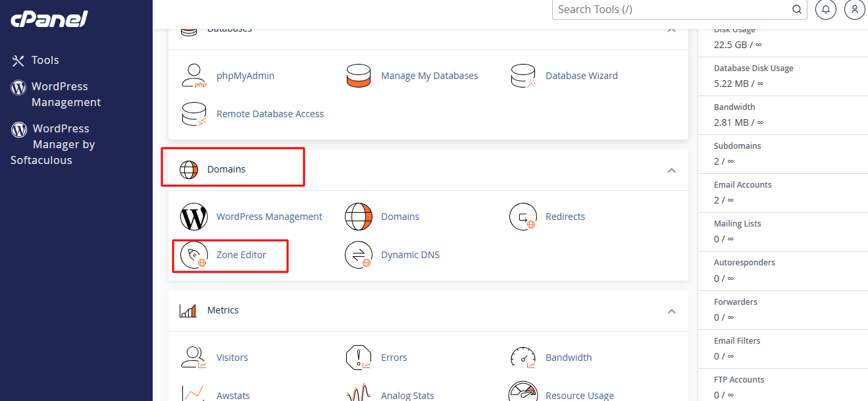
Task: Click the Metrics section heading text
Action: point(223,310)
